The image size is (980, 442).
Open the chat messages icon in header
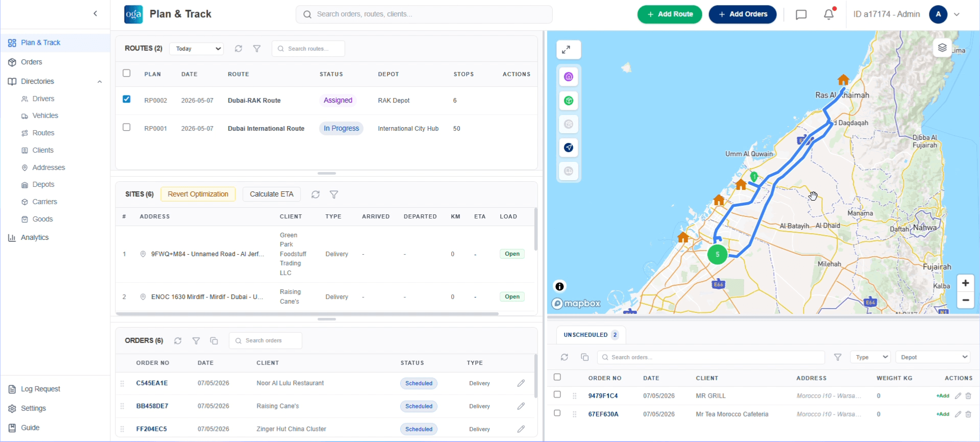tap(801, 14)
